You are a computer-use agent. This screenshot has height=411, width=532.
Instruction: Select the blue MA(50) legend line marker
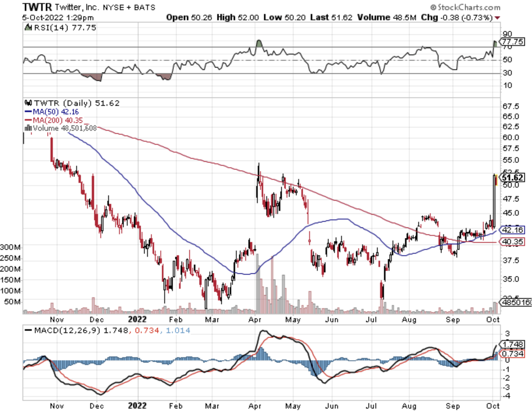(x=28, y=112)
